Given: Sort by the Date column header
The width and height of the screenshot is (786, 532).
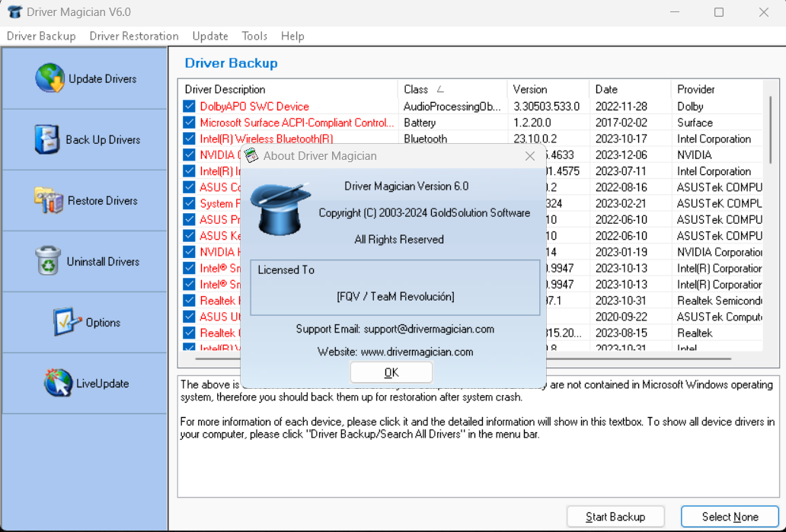Looking at the screenshot, I should [x=630, y=89].
